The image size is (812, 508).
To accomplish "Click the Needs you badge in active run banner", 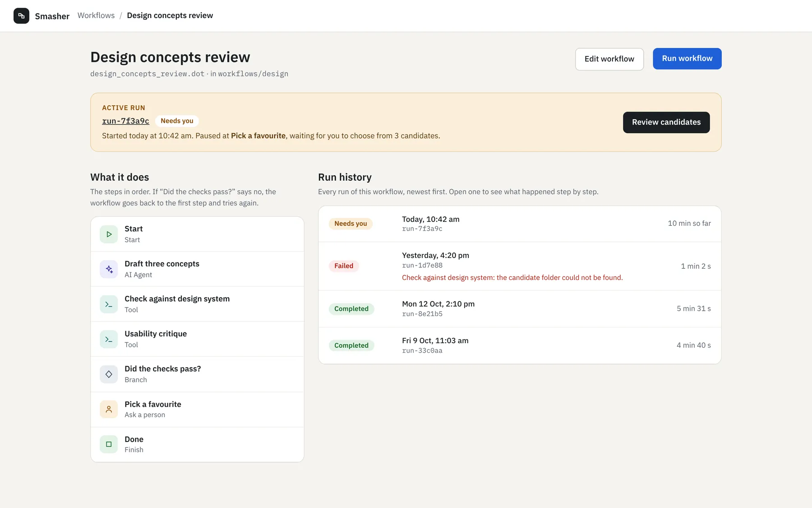I will (x=177, y=121).
